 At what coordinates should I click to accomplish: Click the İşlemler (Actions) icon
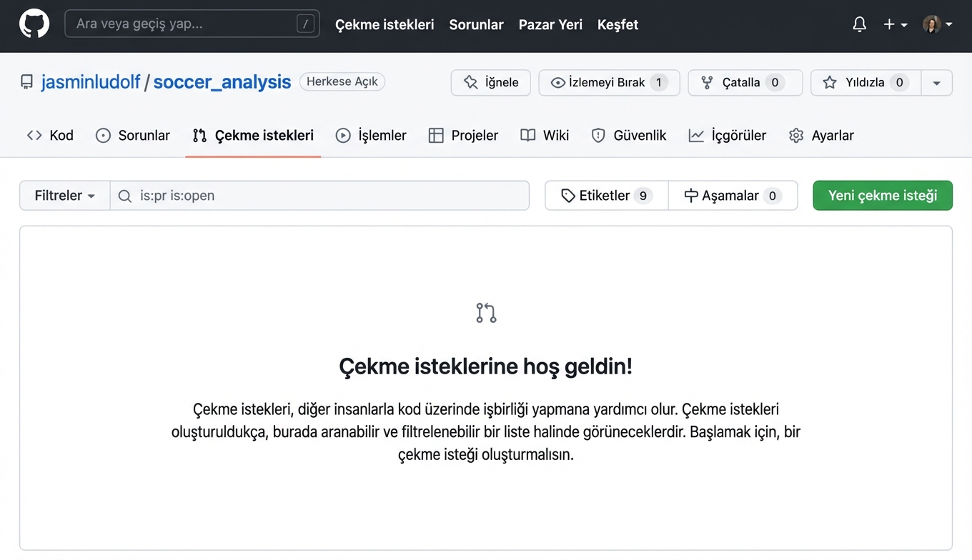point(343,135)
